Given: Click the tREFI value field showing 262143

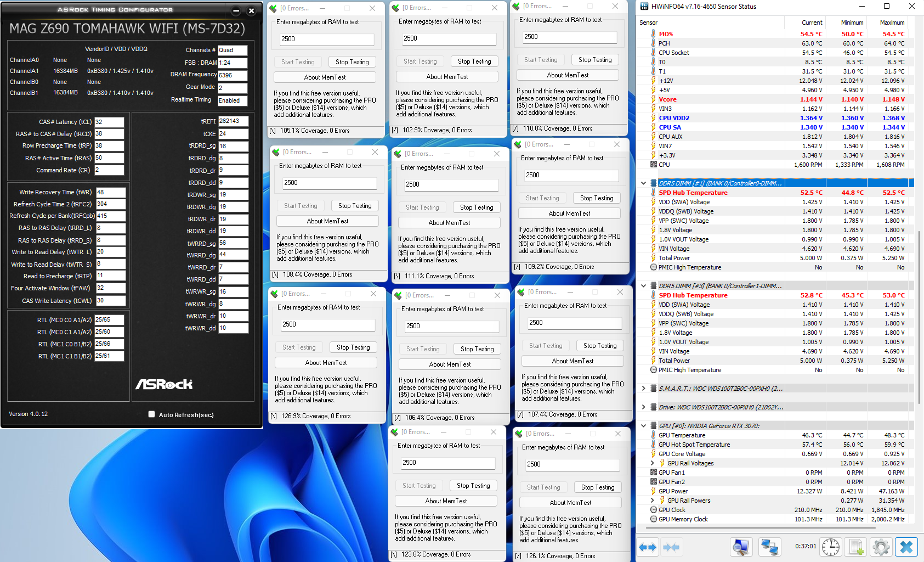Looking at the screenshot, I should [x=233, y=121].
